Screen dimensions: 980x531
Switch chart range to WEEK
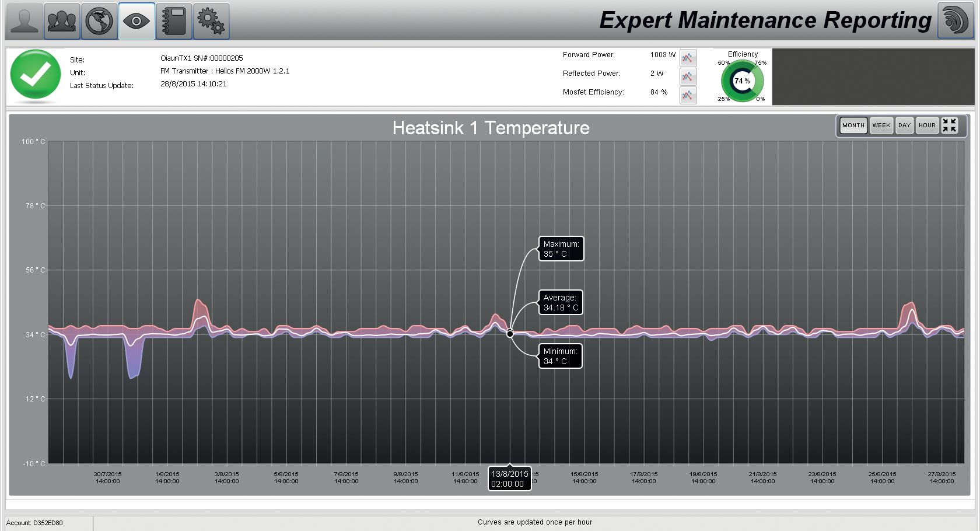[881, 125]
